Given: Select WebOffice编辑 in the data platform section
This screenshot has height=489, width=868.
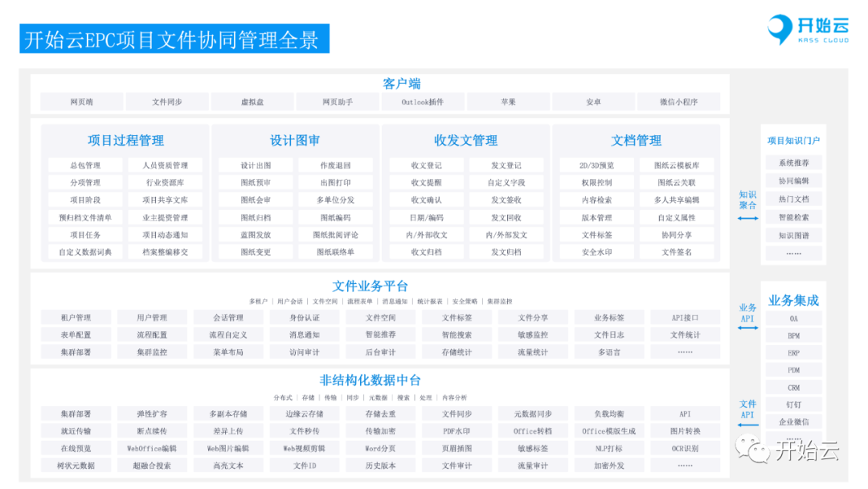Looking at the screenshot, I should (x=152, y=449).
